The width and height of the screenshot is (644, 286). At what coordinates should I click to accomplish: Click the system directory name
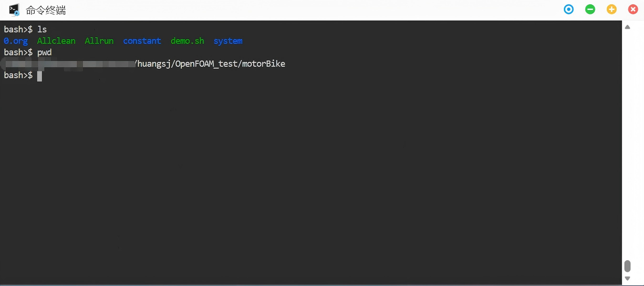coord(228,41)
